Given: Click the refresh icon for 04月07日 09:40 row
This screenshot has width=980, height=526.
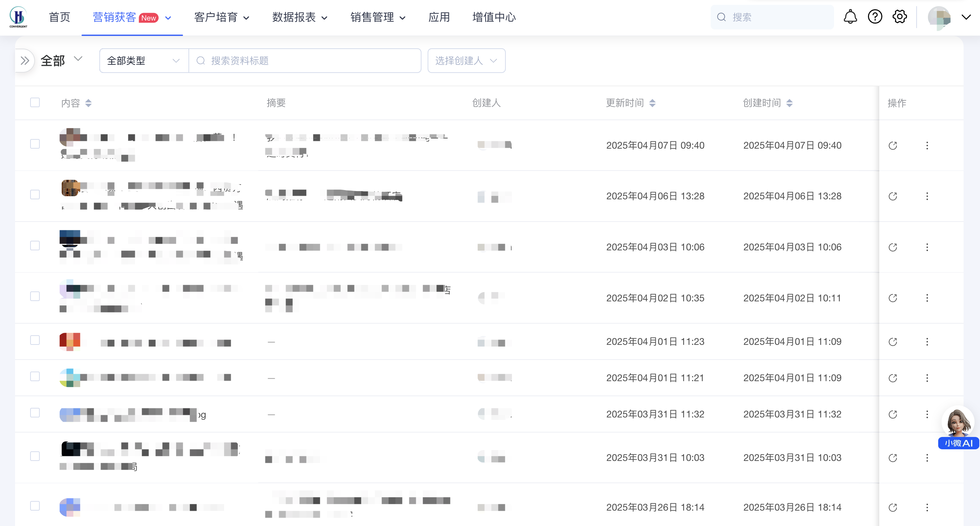Looking at the screenshot, I should tap(893, 146).
